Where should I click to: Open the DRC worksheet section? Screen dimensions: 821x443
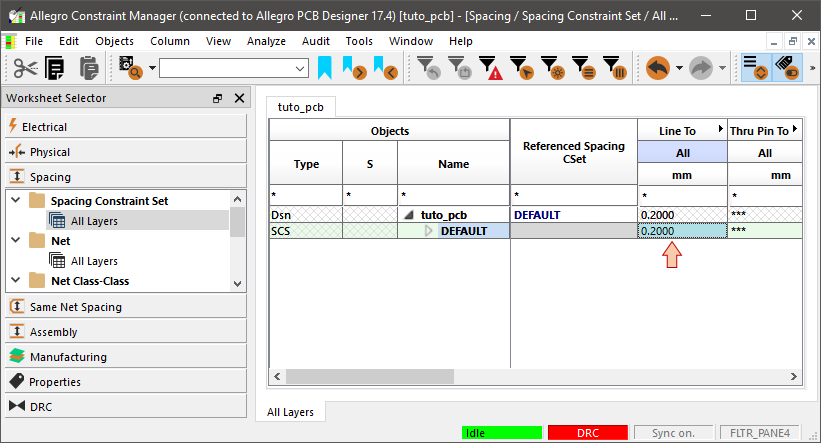click(x=126, y=406)
